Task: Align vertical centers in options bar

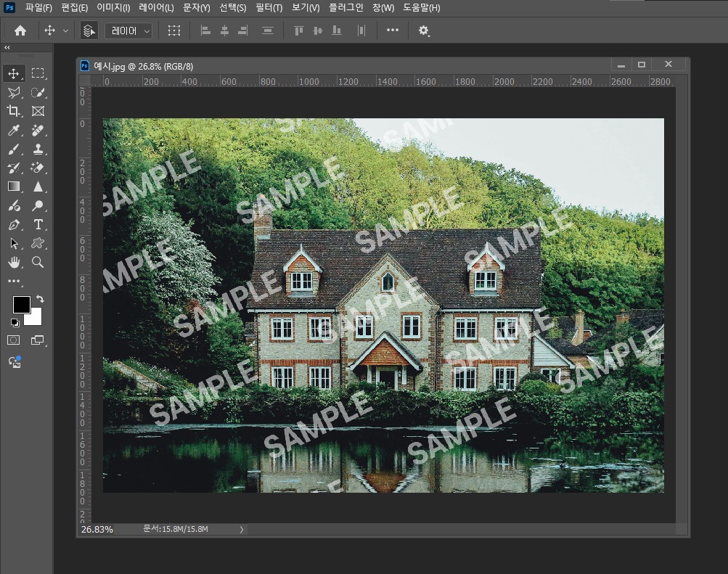Action: (318, 30)
